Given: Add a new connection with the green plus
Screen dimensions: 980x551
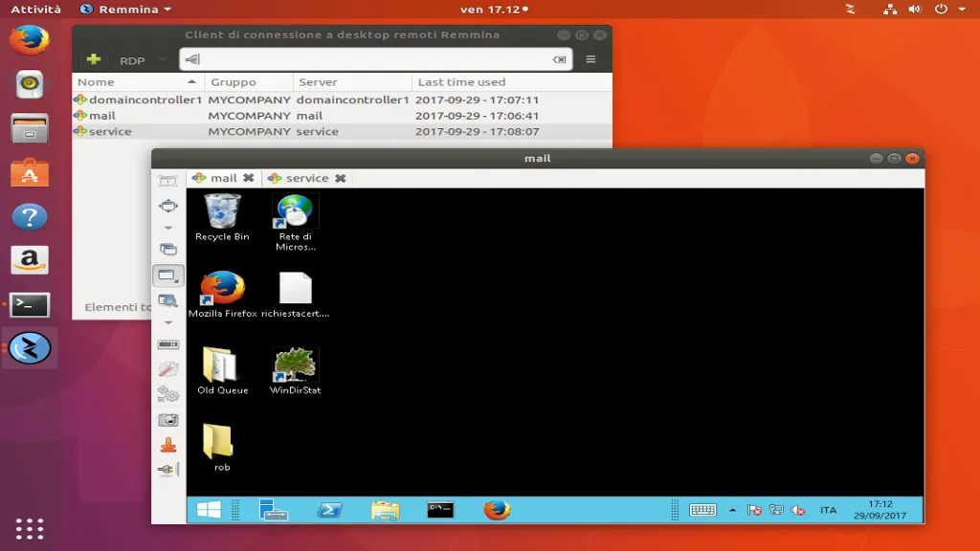Looking at the screenshot, I should click(x=93, y=59).
